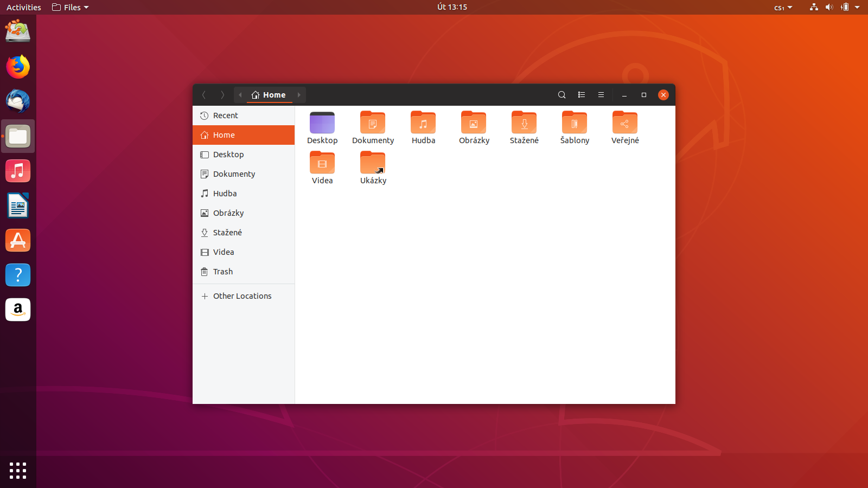Expand the CS keyboard layout dropdown
This screenshot has width=868, height=488.
coord(783,7)
